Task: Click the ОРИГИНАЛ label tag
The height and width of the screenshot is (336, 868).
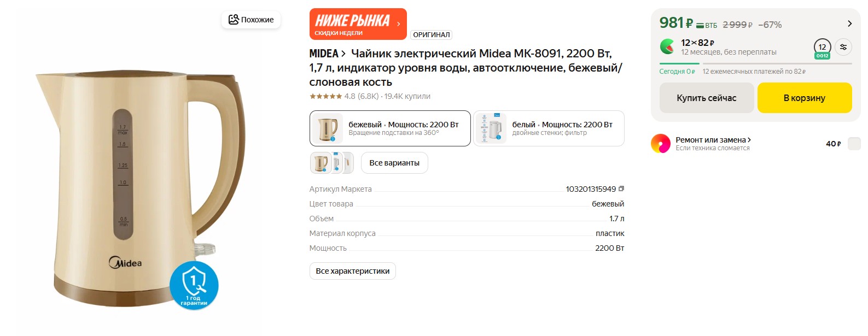Action: 431,34
